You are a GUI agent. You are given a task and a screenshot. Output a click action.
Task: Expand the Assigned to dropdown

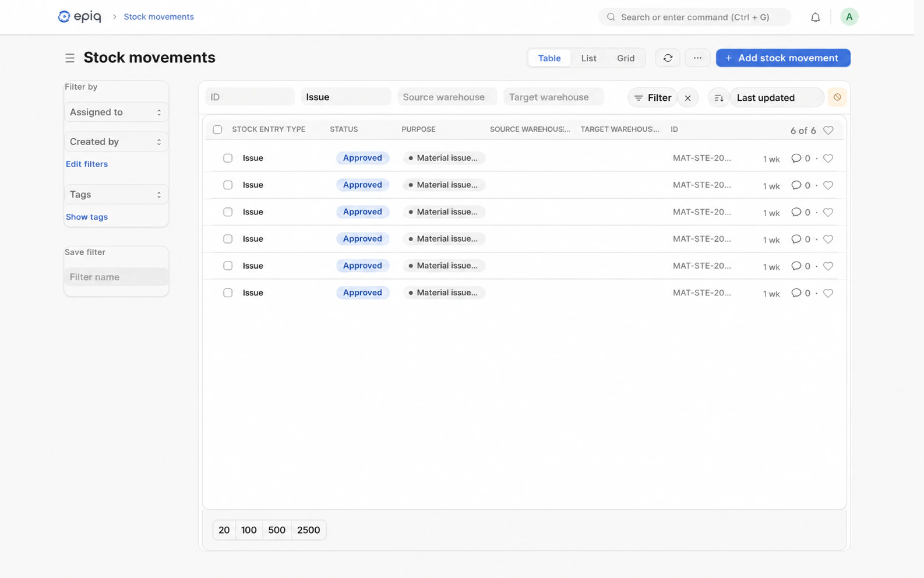pos(116,112)
